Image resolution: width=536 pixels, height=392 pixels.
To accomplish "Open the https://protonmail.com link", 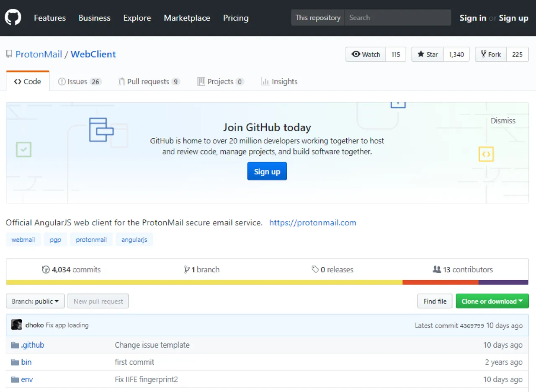I will pos(313,223).
